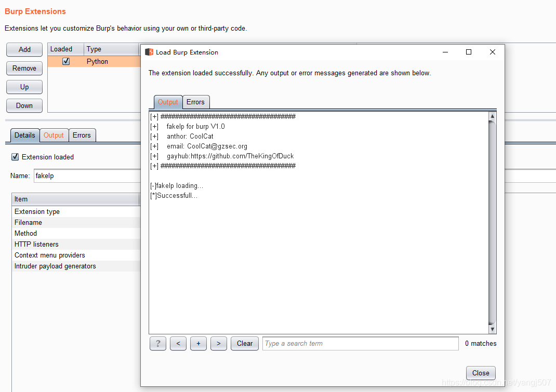
Task: Open the Details tab in main window
Action: click(x=25, y=135)
